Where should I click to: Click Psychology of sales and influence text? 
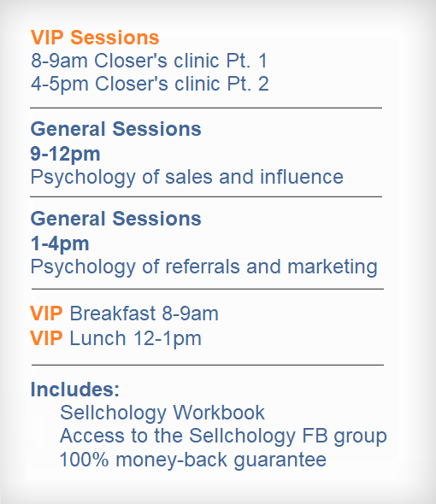point(187,177)
